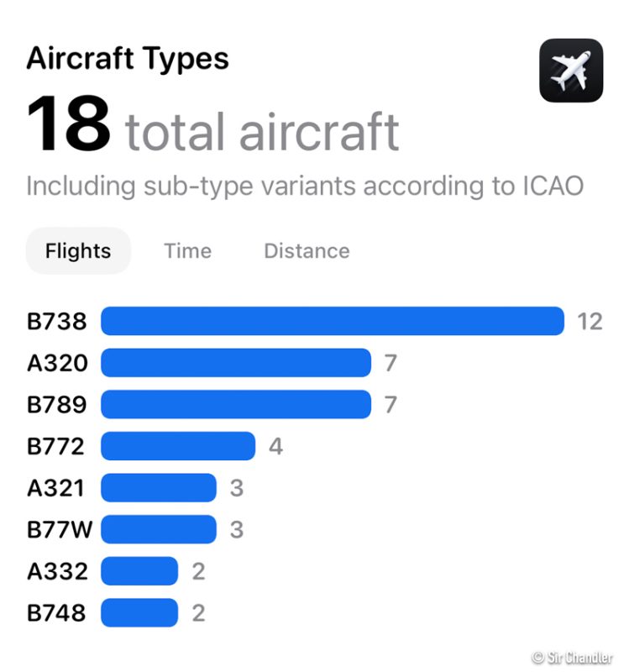
Task: Click the A320 aircraft label
Action: coord(57,363)
